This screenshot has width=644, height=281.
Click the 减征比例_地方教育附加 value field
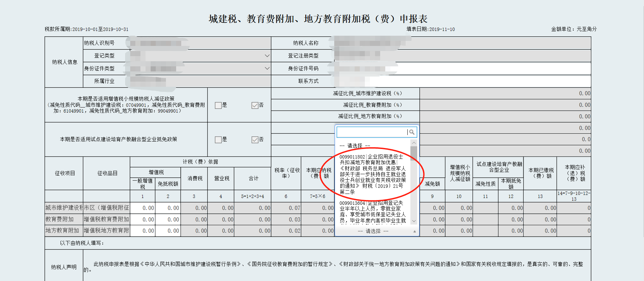click(x=505, y=116)
